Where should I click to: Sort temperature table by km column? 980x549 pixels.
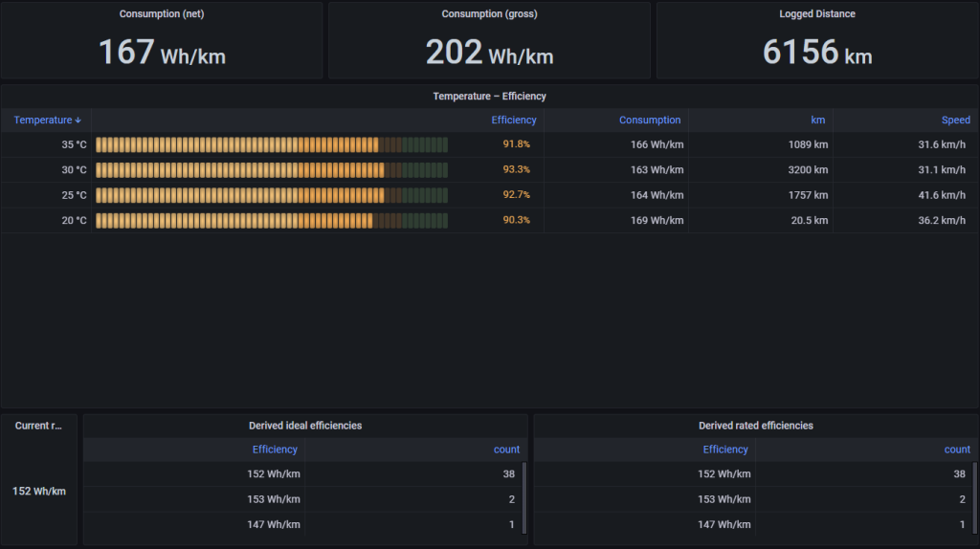(818, 121)
